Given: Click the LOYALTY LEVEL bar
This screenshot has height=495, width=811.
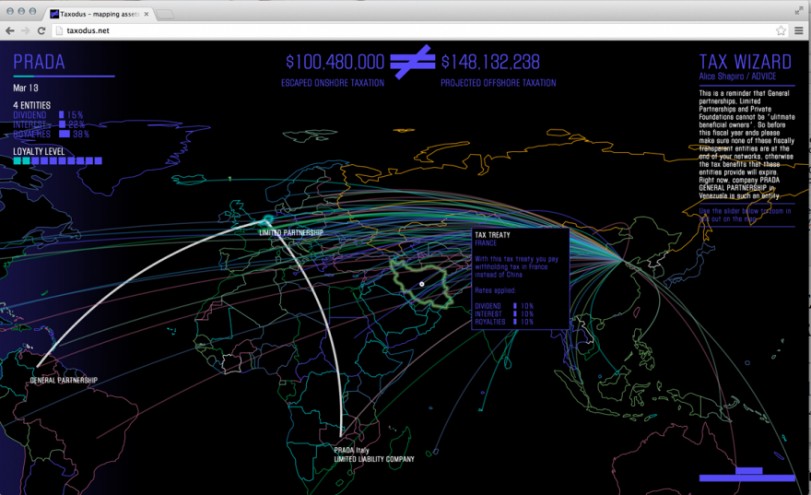Looking at the screenshot, I should [x=57, y=161].
